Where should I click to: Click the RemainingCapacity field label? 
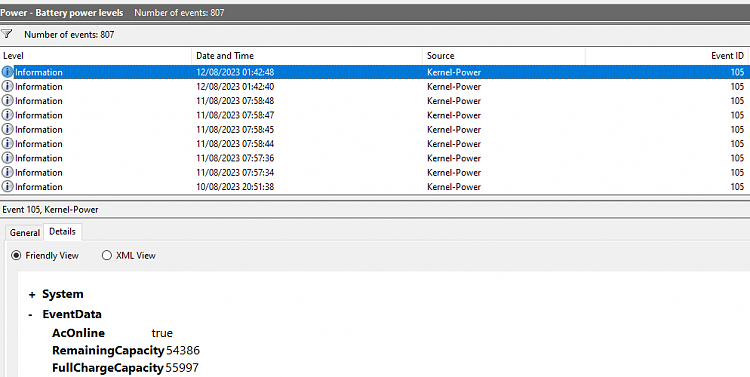tap(108, 351)
